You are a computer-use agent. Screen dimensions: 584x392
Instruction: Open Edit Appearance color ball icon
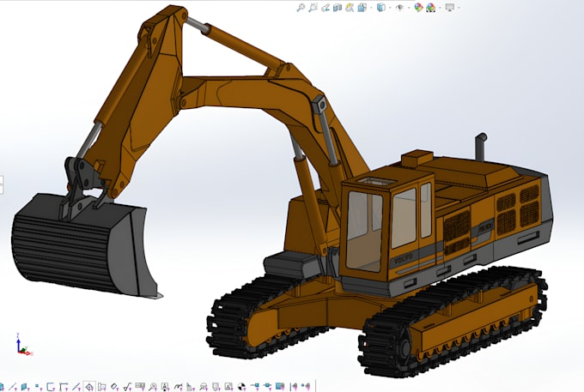(418, 8)
